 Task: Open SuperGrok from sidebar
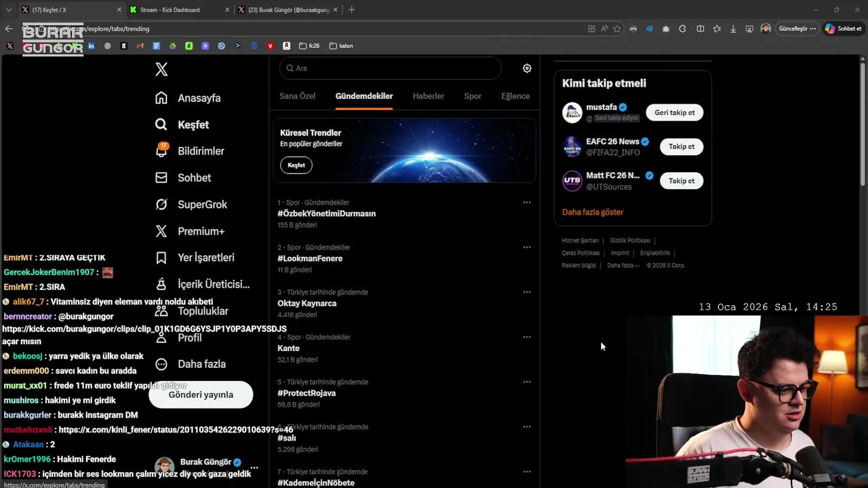click(x=191, y=204)
